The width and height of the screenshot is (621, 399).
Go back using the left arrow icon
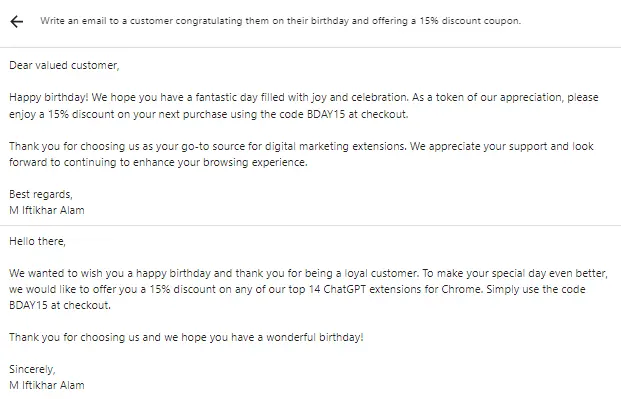17,21
